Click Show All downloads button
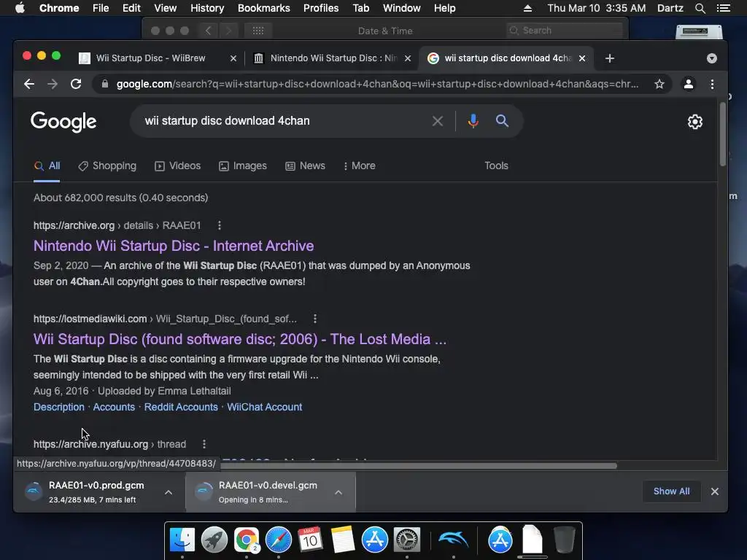 click(x=671, y=491)
